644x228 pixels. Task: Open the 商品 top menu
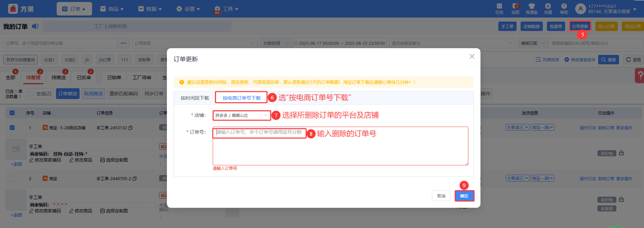pos(112,9)
